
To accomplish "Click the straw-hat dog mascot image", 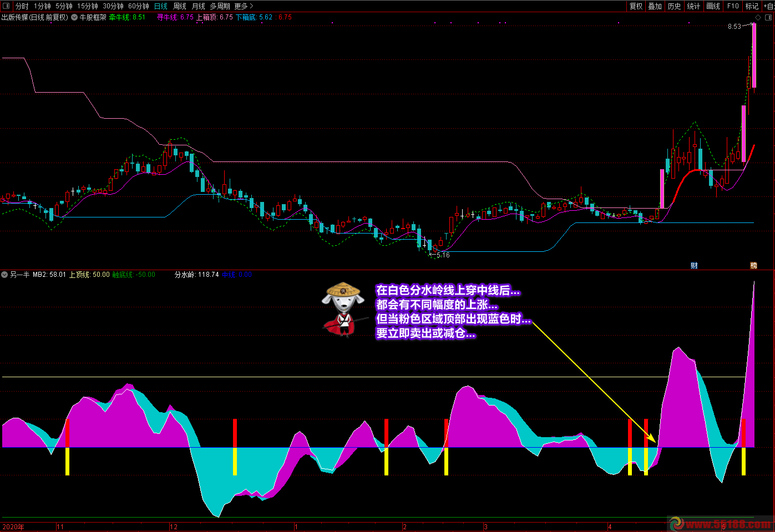I will coord(343,308).
